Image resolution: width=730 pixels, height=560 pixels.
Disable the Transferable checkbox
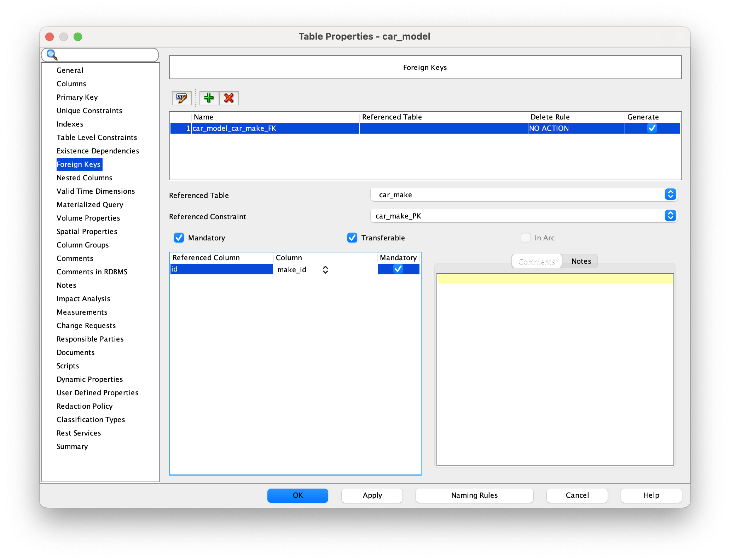coord(352,238)
